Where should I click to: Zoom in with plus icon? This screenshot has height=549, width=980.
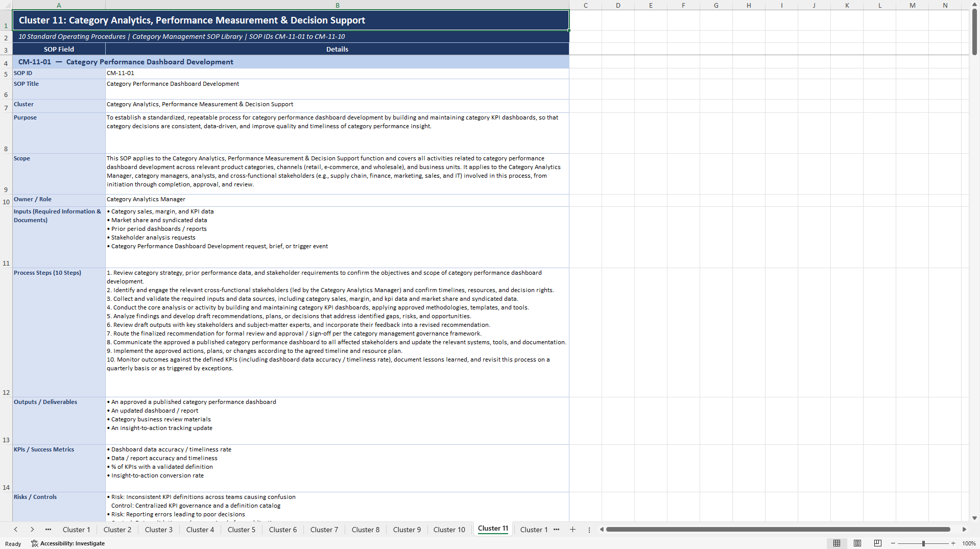(x=953, y=543)
